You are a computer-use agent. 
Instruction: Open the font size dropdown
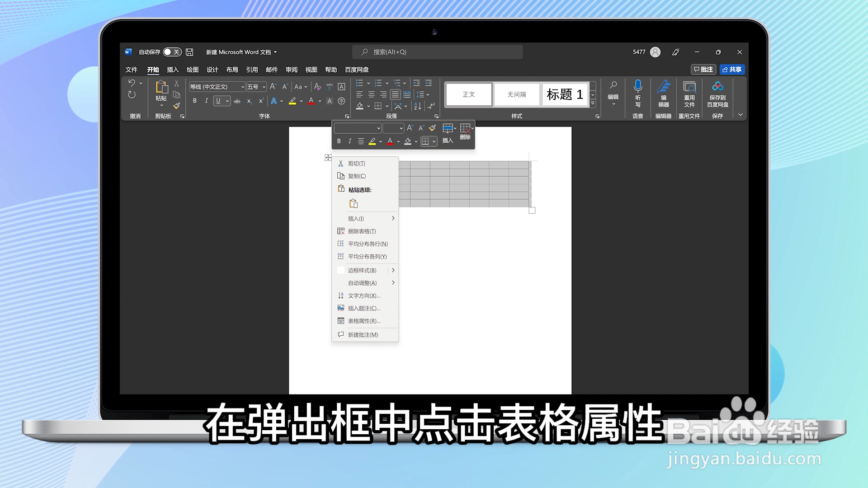264,87
